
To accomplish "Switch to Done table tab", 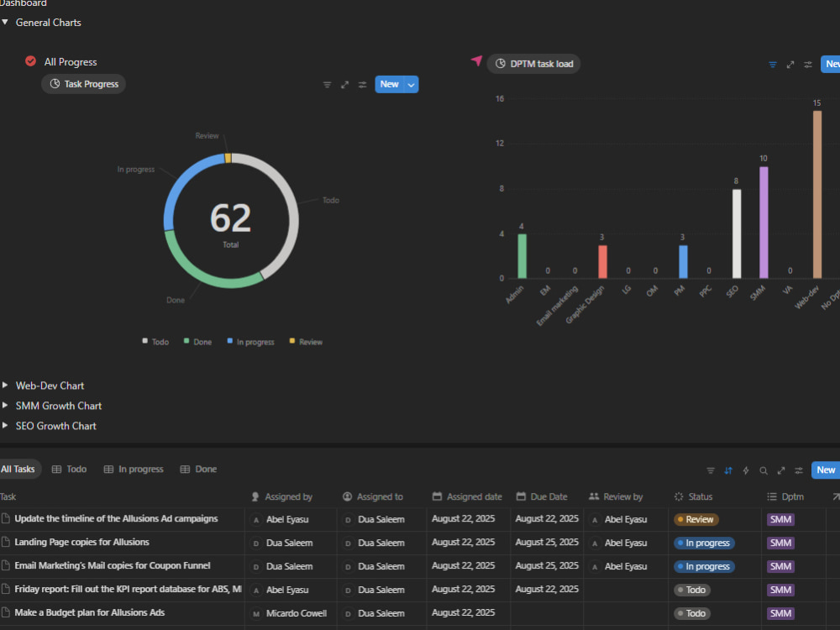I will click(199, 470).
